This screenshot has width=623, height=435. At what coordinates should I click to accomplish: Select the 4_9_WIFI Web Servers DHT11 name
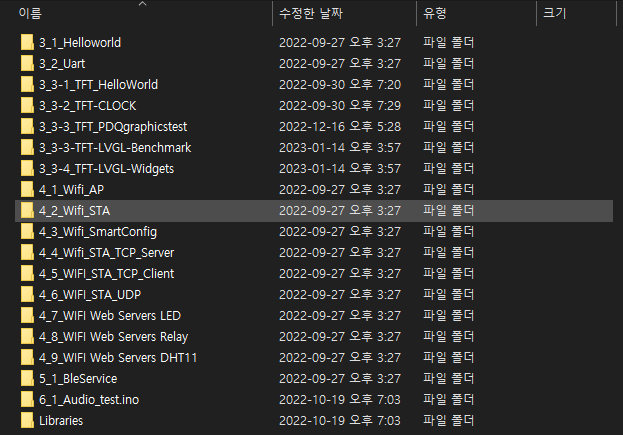click(x=118, y=358)
